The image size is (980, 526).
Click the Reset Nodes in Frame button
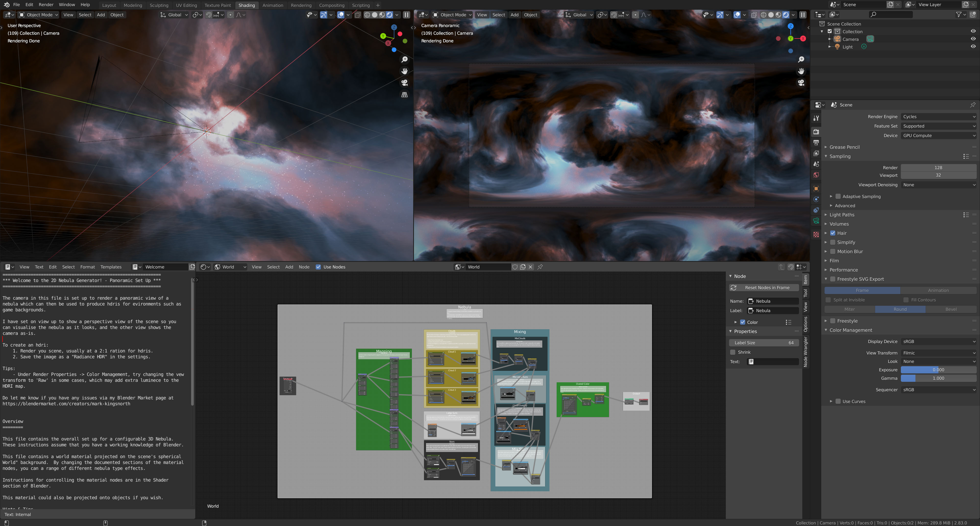pyautogui.click(x=767, y=288)
